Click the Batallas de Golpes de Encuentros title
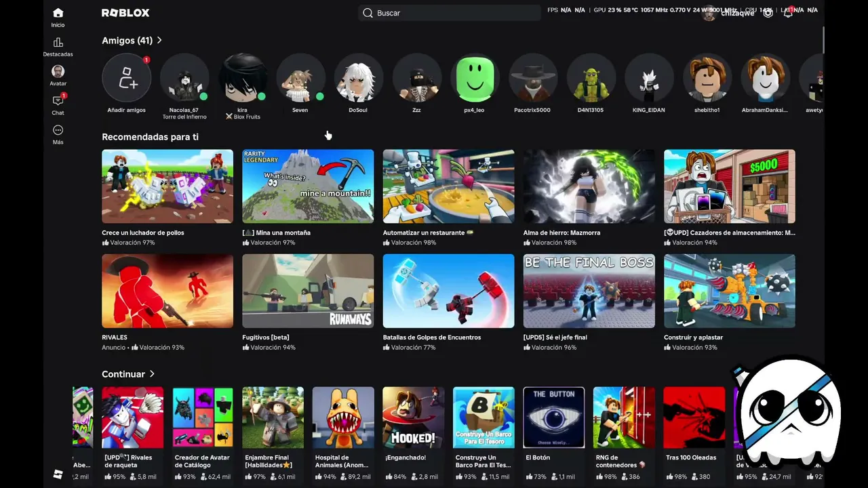 [432, 338]
